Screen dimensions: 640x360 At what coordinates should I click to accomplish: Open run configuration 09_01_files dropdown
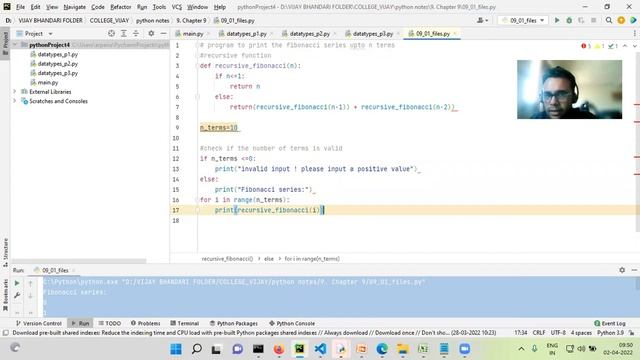523,20
